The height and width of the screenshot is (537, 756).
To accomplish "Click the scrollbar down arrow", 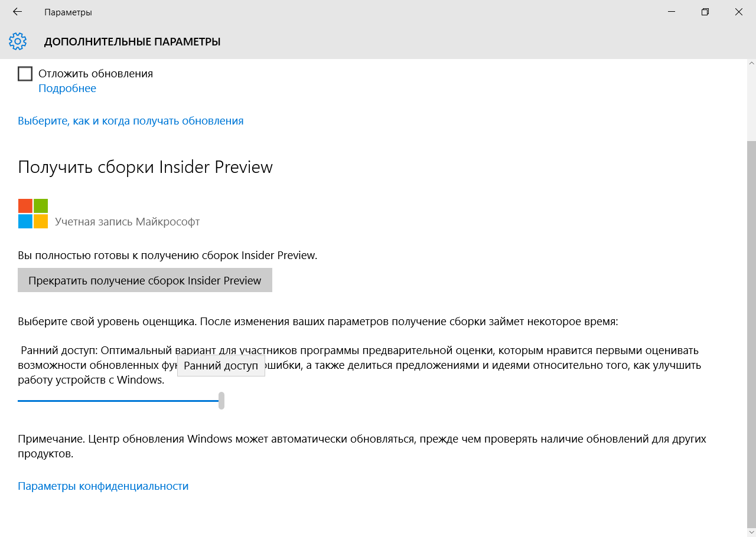I will click(751, 532).
